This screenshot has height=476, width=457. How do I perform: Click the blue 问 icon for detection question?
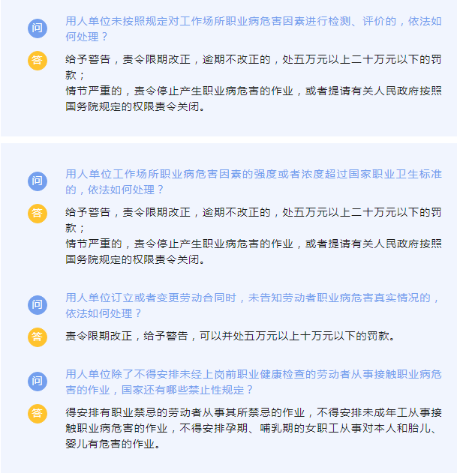click(38, 28)
